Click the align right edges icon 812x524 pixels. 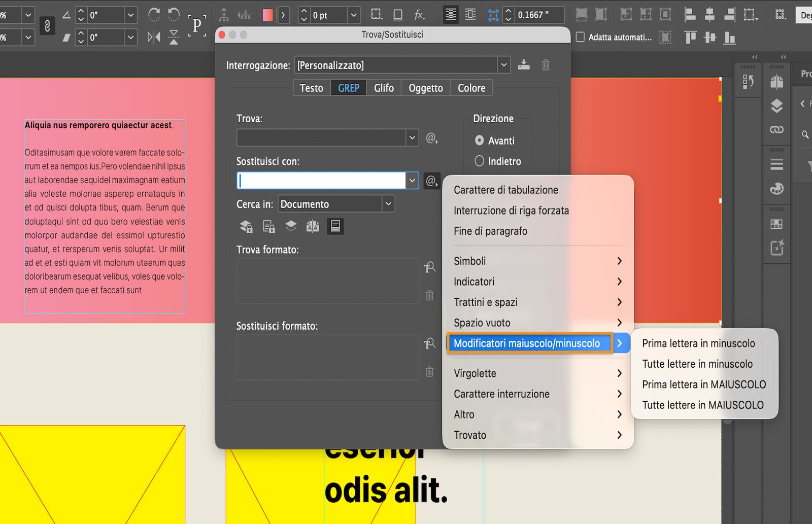pyautogui.click(x=729, y=14)
